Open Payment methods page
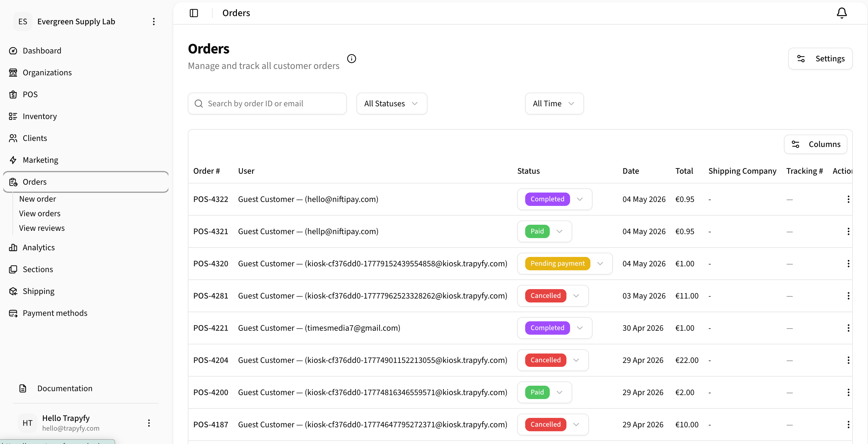 click(86, 313)
